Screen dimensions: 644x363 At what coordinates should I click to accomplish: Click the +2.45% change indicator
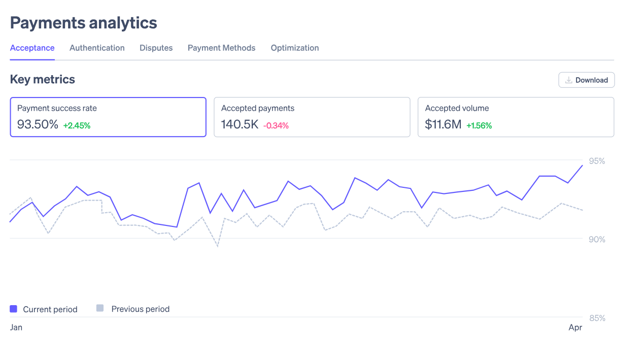(x=77, y=125)
